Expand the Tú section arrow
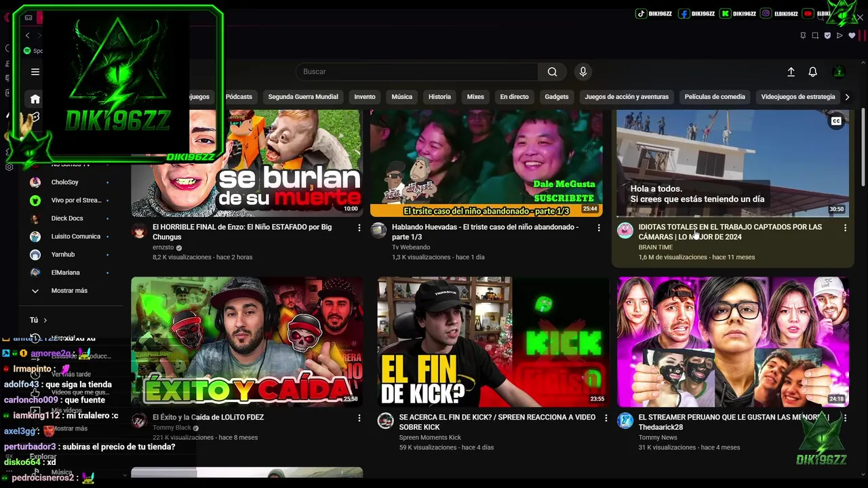 [45, 320]
